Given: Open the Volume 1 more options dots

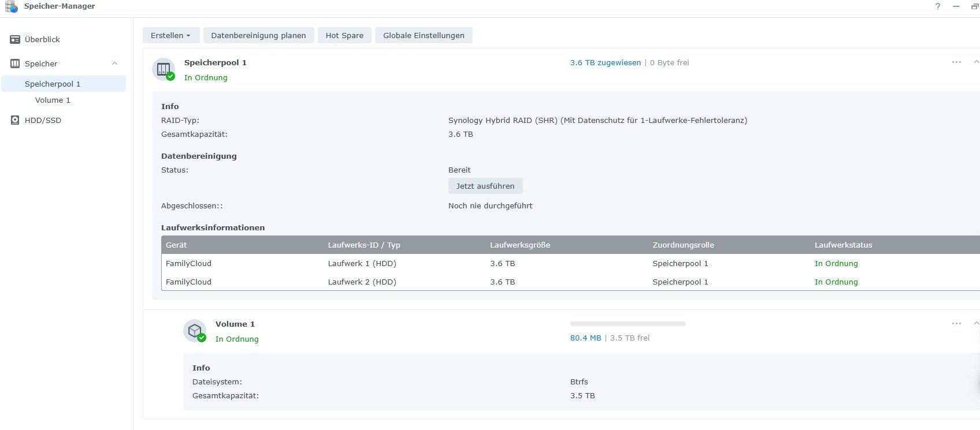Looking at the screenshot, I should click(x=956, y=324).
